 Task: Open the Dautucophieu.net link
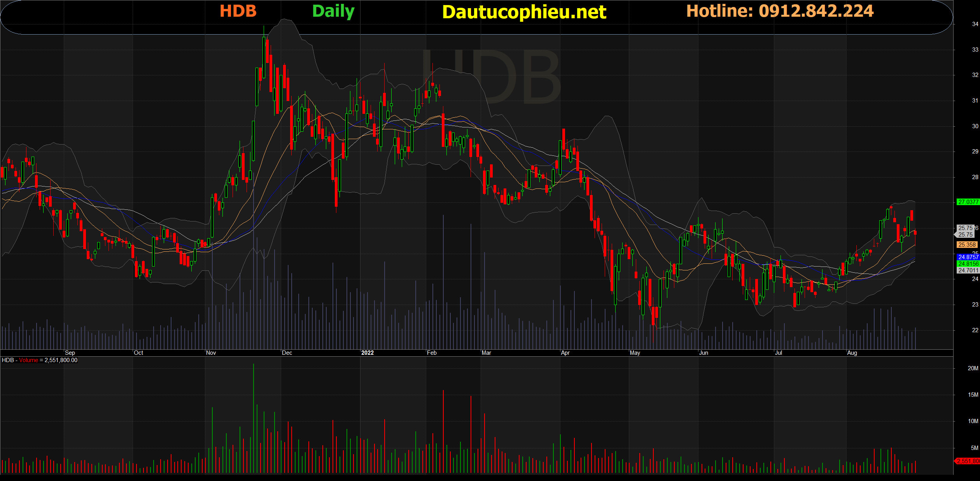click(524, 12)
